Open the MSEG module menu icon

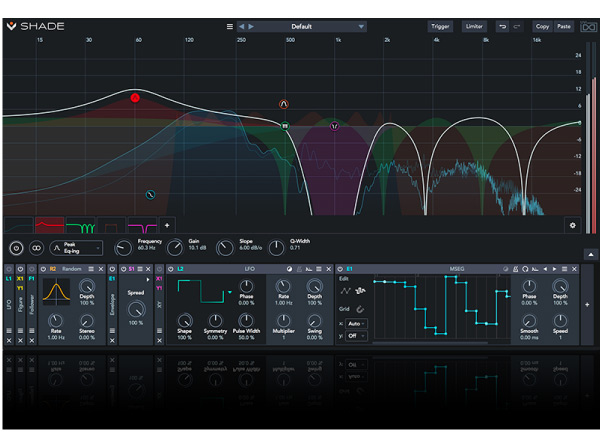coord(564,269)
